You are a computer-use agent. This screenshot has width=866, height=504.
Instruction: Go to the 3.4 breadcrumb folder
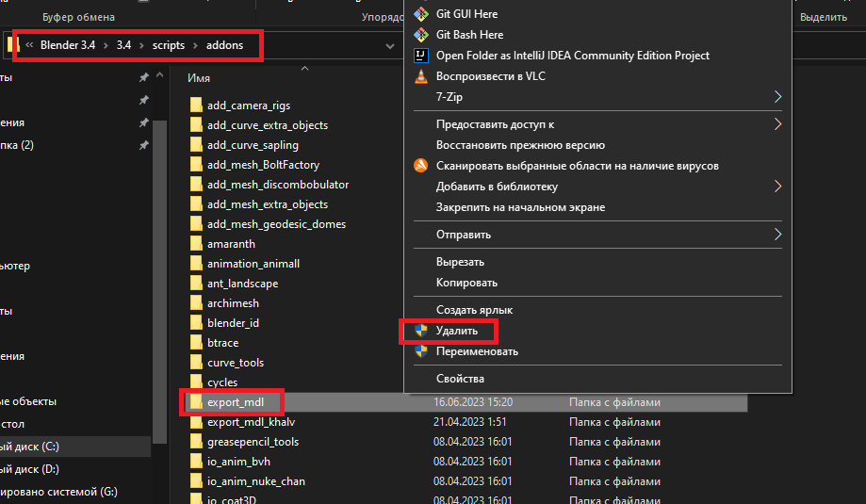pyautogui.click(x=123, y=45)
